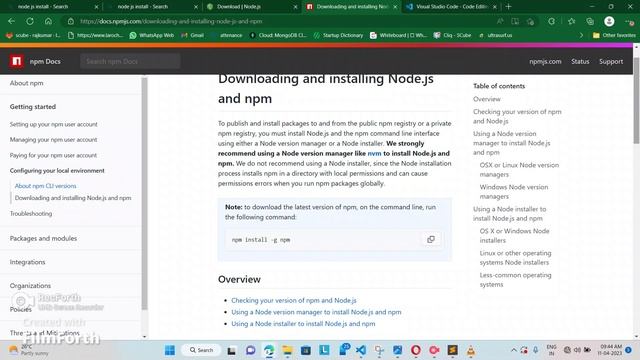640x360 pixels.
Task: Open the Other favorites folder
Action: [x=614, y=36]
